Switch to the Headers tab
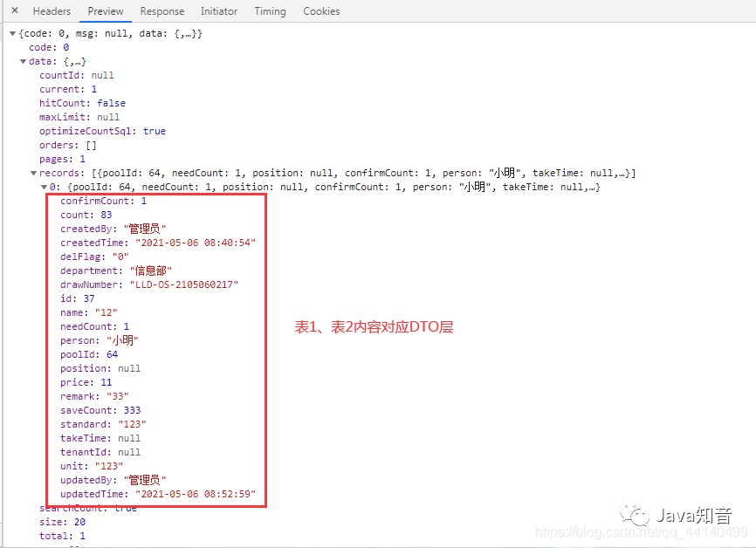The image size is (756, 548). tap(52, 10)
